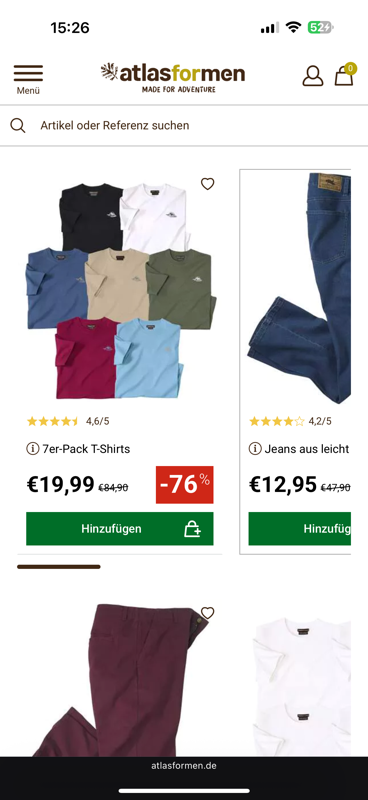Click the atlasformen logo
The image size is (368, 800).
coord(173,78)
